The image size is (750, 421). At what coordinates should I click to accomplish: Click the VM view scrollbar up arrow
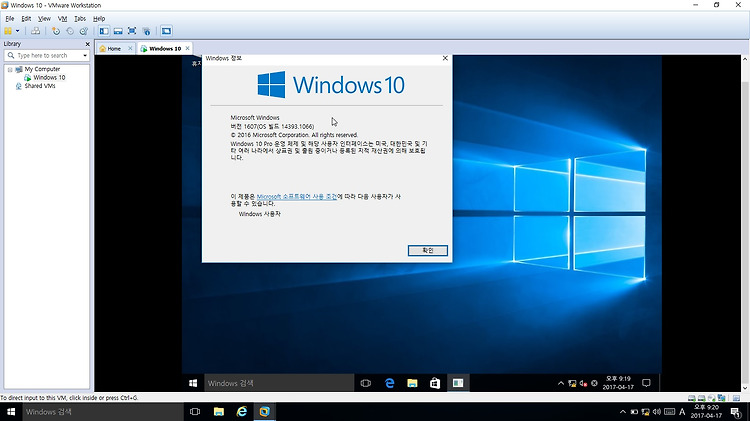point(745,59)
